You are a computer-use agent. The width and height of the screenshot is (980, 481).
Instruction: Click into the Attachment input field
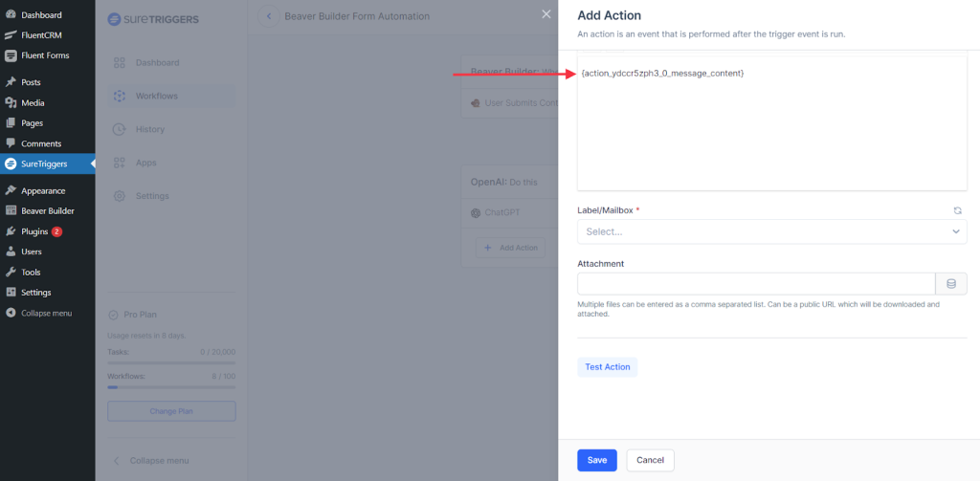tap(755, 284)
